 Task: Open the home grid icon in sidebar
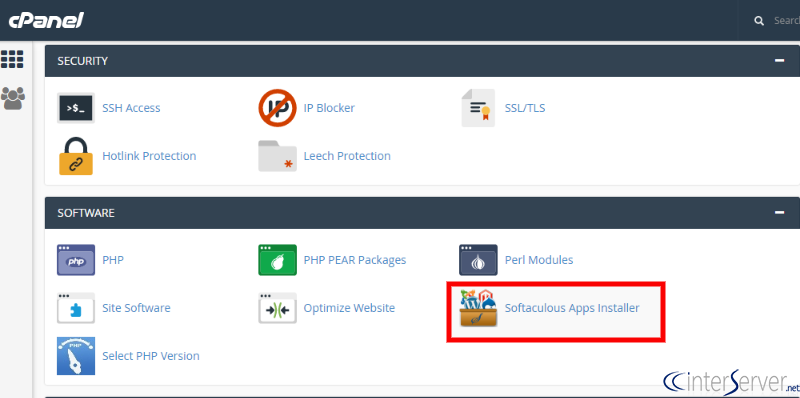[12, 59]
